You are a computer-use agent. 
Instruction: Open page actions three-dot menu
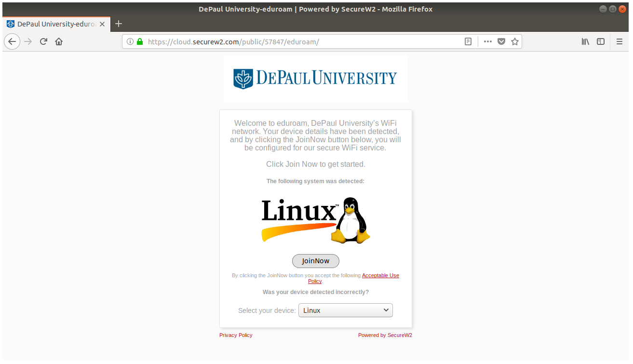pos(488,41)
